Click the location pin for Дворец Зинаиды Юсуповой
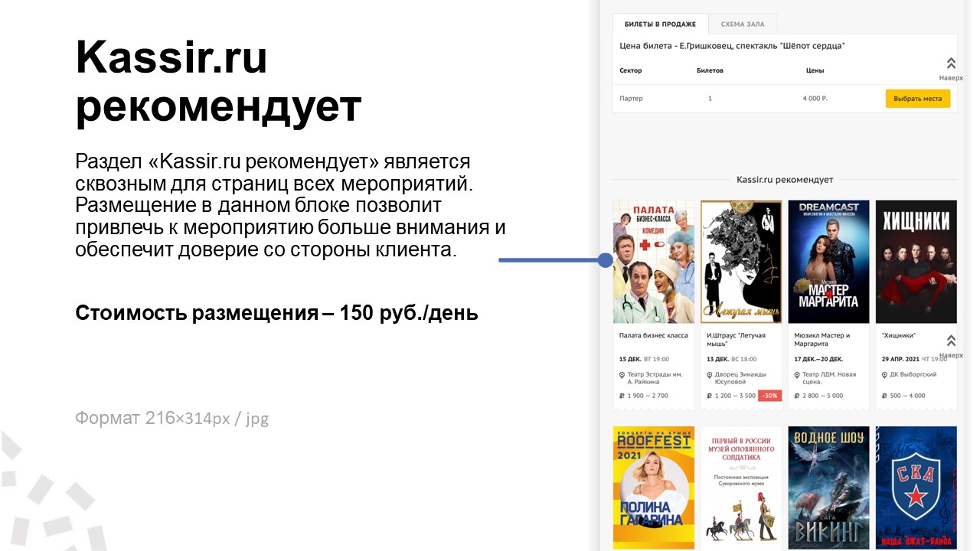Screen dimensions: 980x551 click(x=710, y=375)
